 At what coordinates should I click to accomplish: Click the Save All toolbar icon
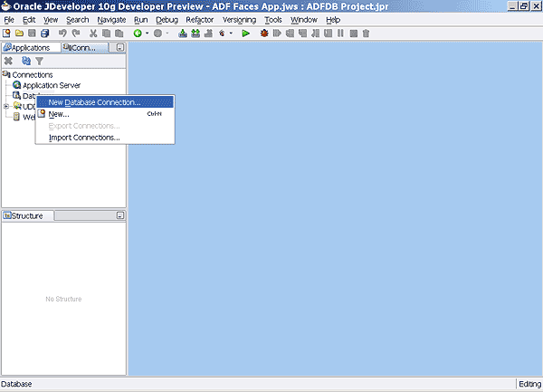[45, 33]
